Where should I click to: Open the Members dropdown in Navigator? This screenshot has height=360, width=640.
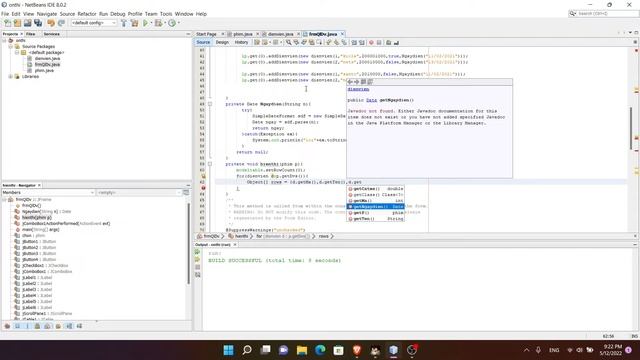tap(48, 192)
